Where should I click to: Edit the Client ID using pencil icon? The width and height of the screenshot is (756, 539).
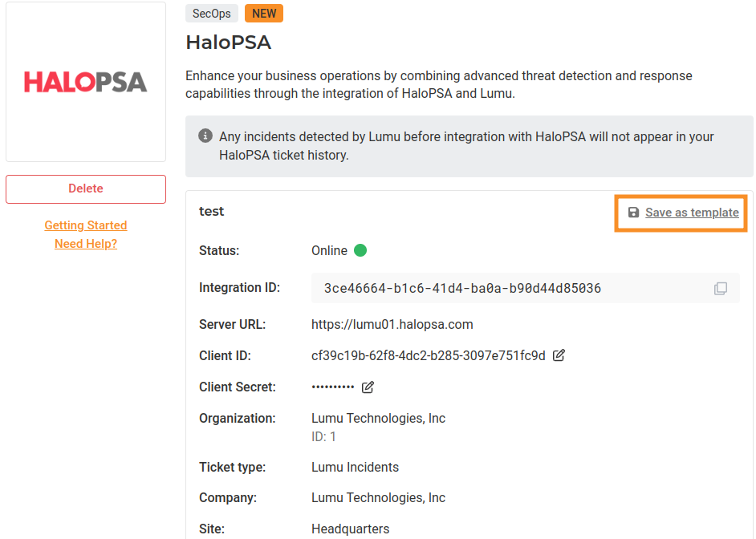click(559, 355)
